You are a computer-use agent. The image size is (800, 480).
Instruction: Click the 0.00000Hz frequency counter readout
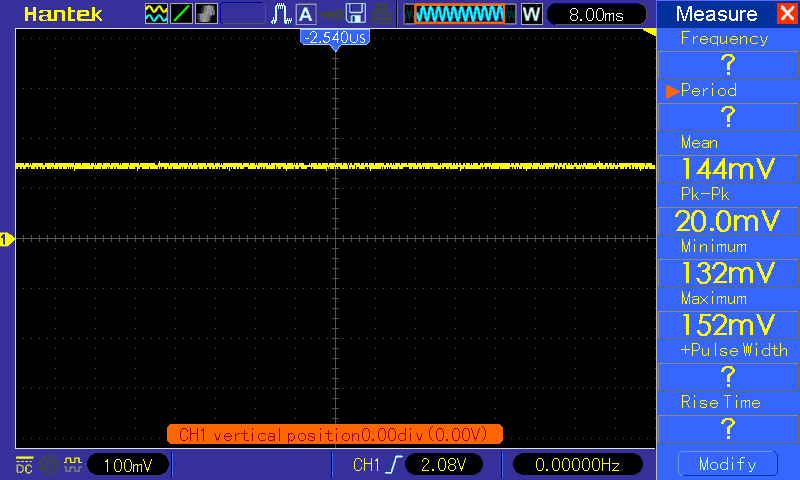577,465
